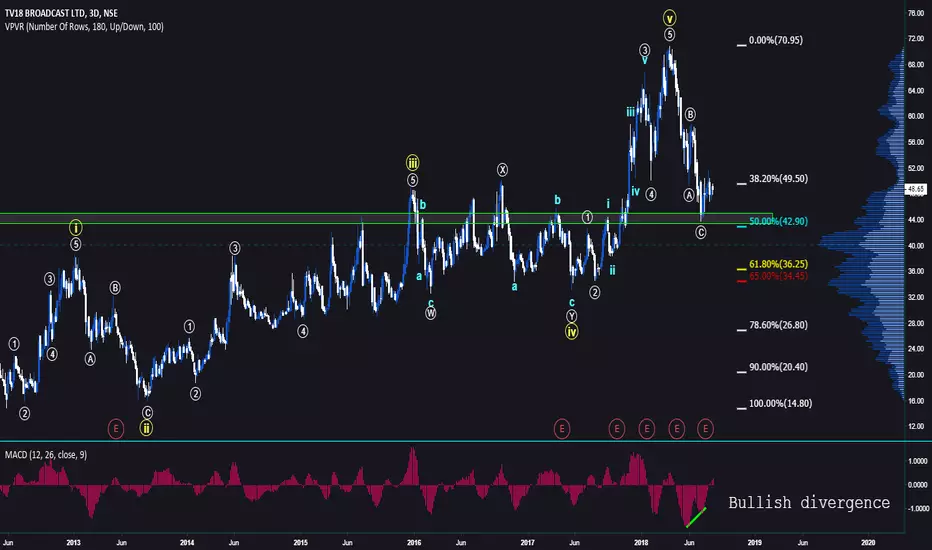Click the 60.00 price axis value

click(x=916, y=117)
